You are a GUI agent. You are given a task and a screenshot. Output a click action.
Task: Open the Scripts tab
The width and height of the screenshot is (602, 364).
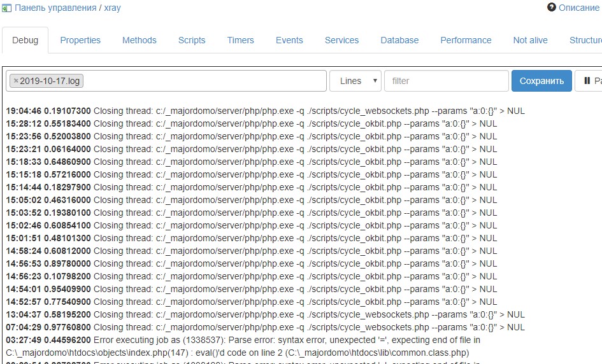pos(192,40)
